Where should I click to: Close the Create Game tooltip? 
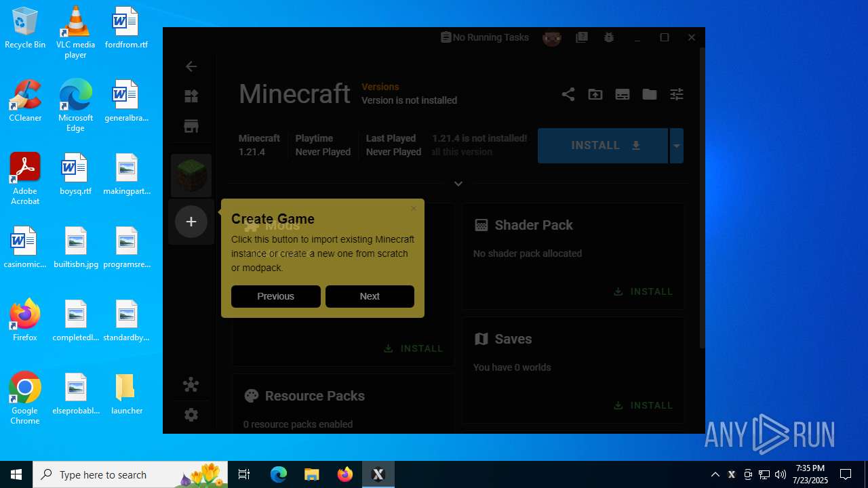[x=414, y=208]
